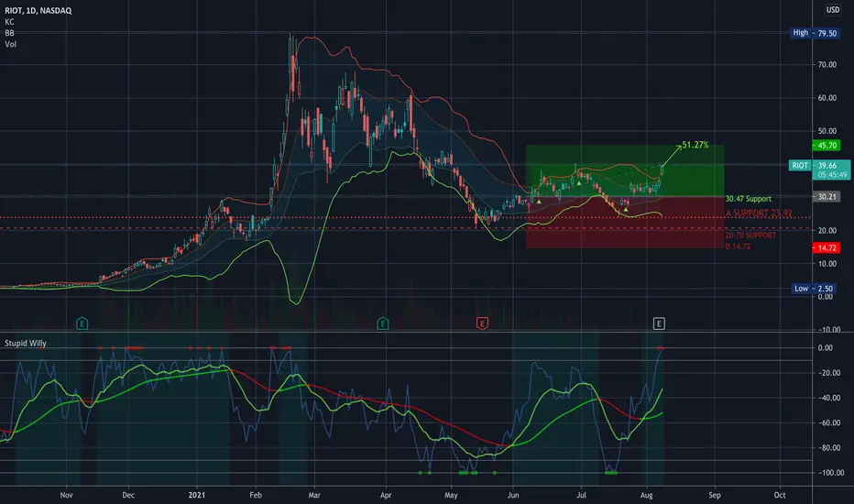This screenshot has width=854, height=504.
Task: Select the D 14.72 annotation text
Action: [738, 247]
